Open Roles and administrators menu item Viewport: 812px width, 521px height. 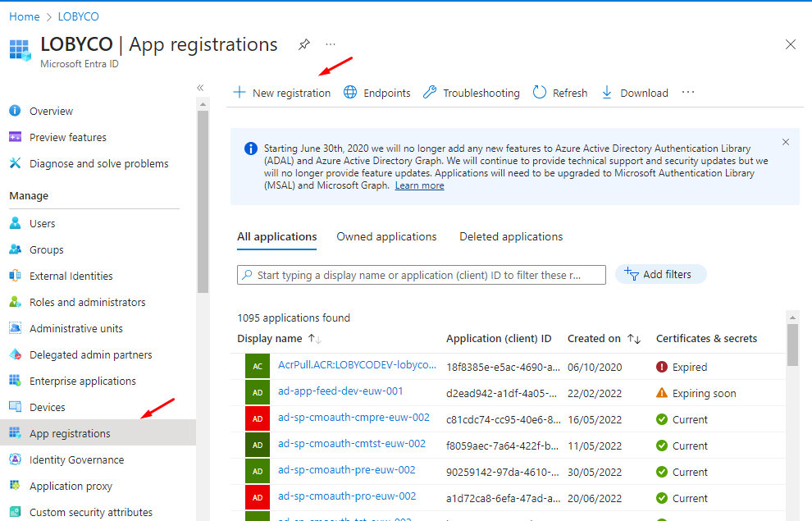tap(88, 303)
